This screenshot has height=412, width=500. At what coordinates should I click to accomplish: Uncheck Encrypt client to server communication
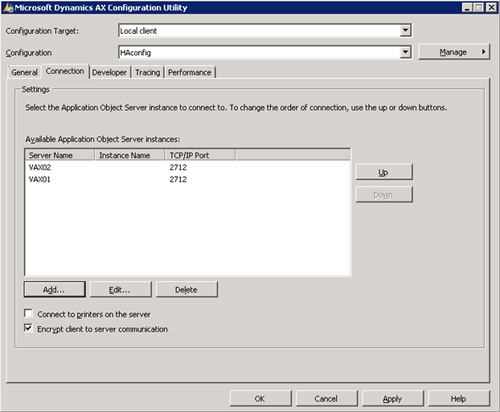pos(28,328)
